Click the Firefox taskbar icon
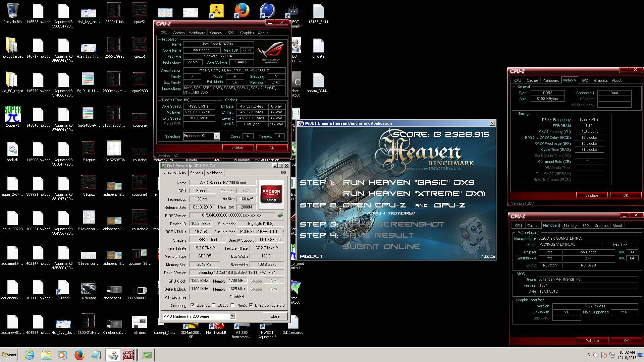 point(79,355)
